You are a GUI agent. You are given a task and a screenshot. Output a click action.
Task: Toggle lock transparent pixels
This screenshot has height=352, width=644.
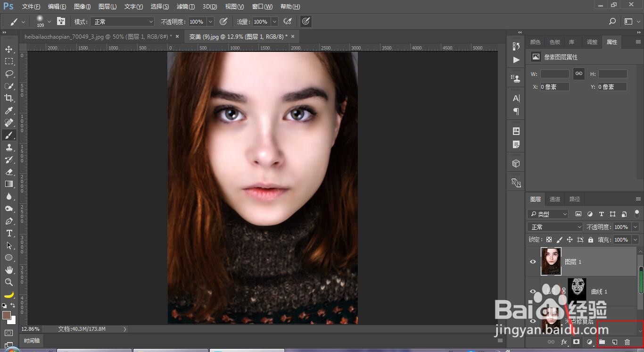pyautogui.click(x=549, y=240)
